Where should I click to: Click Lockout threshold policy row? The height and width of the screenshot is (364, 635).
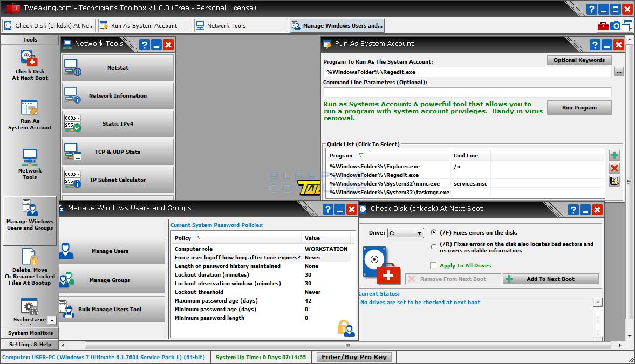262,292
